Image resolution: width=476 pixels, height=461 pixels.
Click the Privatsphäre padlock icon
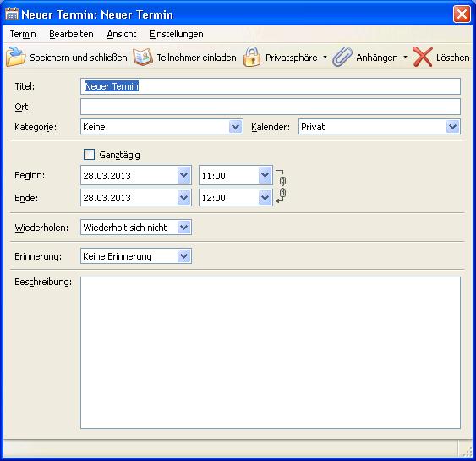pyautogui.click(x=252, y=57)
